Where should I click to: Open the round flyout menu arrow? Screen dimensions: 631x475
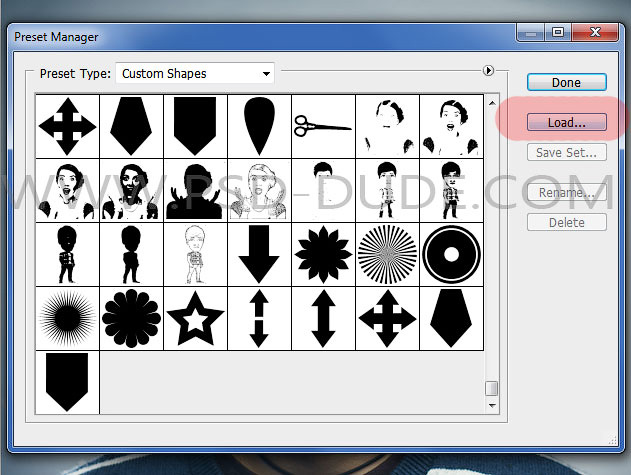coord(489,71)
